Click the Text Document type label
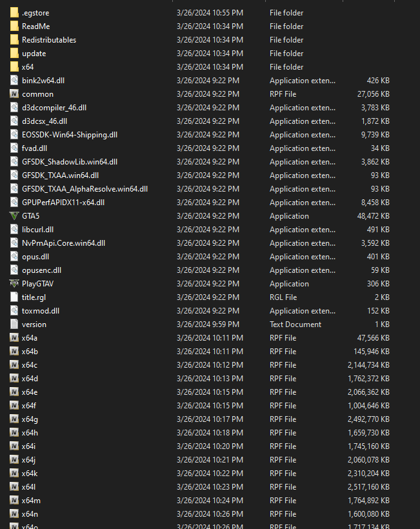Screen dimensions: 420x529 pyautogui.click(x=295, y=324)
